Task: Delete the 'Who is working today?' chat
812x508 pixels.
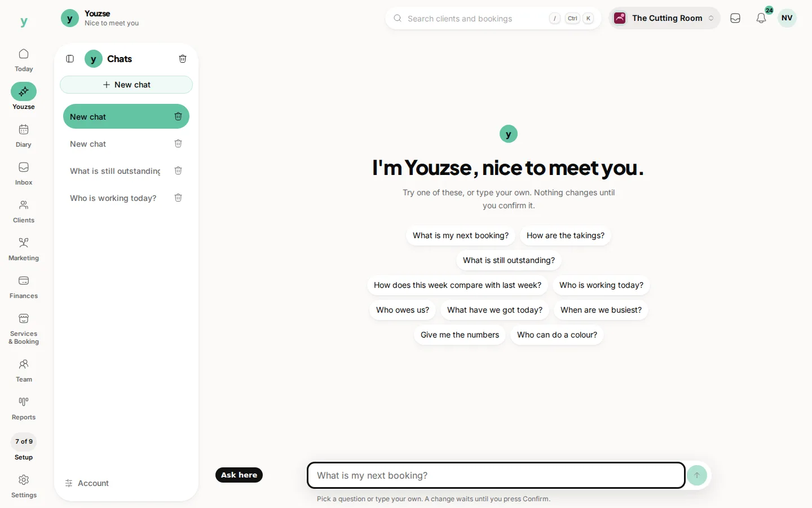Action: click(x=178, y=198)
